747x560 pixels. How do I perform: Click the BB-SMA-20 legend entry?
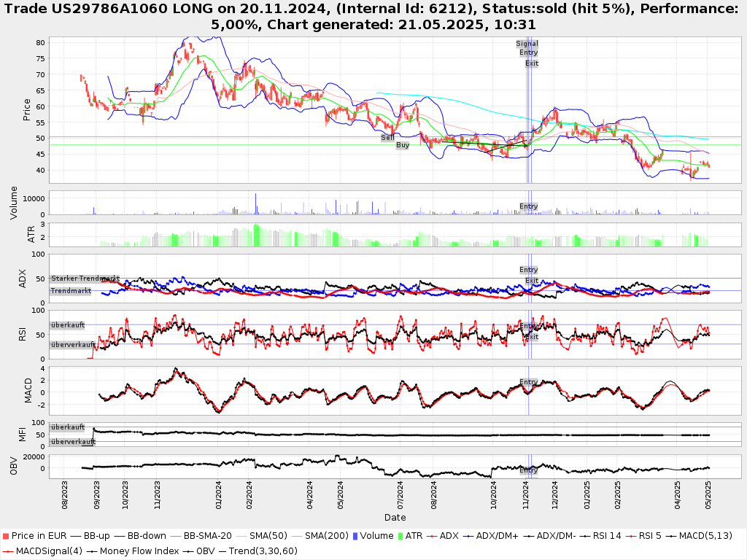[x=204, y=536]
